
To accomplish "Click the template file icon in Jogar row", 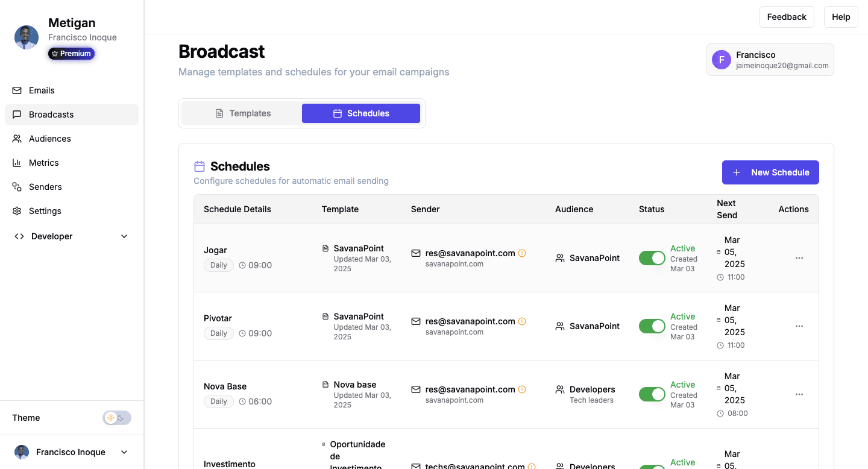I will [x=325, y=248].
